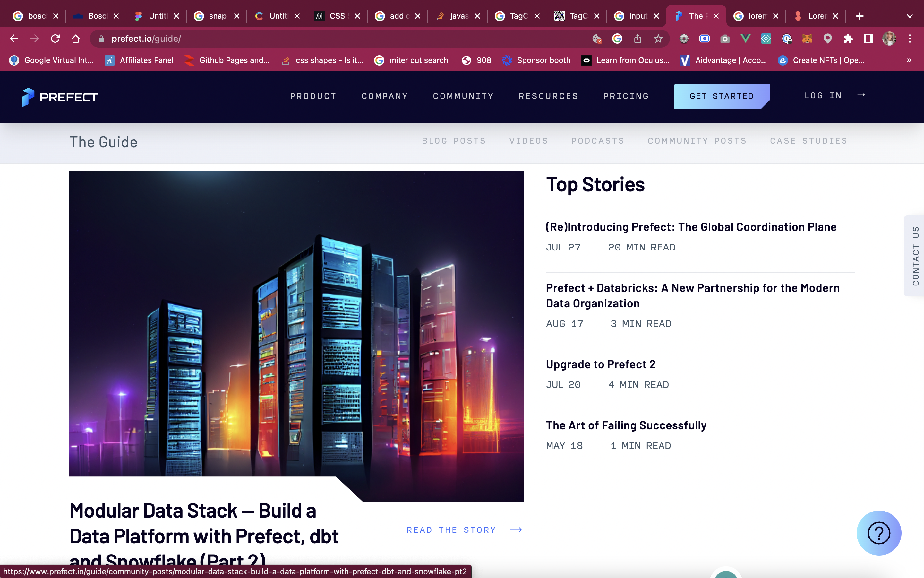Click the Prefect logo

(x=60, y=97)
